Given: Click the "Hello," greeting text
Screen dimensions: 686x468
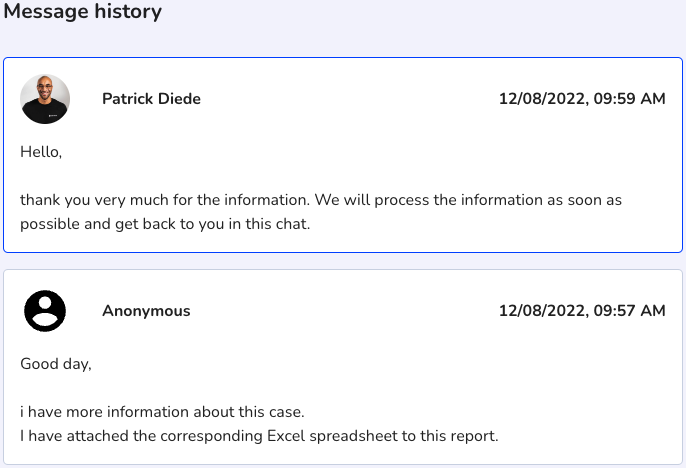Looking at the screenshot, I should click(x=41, y=152).
